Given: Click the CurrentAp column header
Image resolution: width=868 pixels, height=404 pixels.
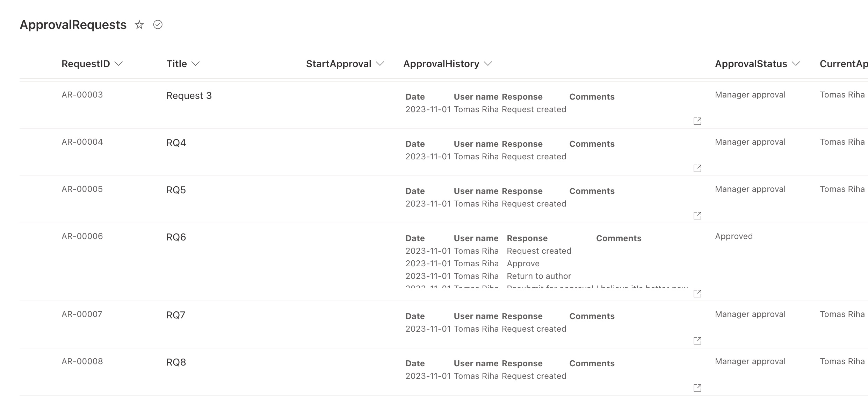Looking at the screenshot, I should click(x=844, y=64).
